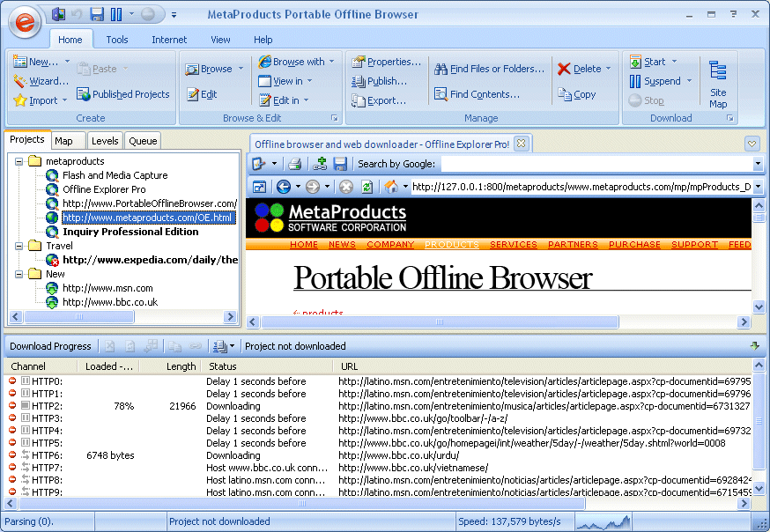Click the COMPANY link on the webpage
Image resolution: width=770 pixels, height=532 pixels.
click(x=390, y=244)
